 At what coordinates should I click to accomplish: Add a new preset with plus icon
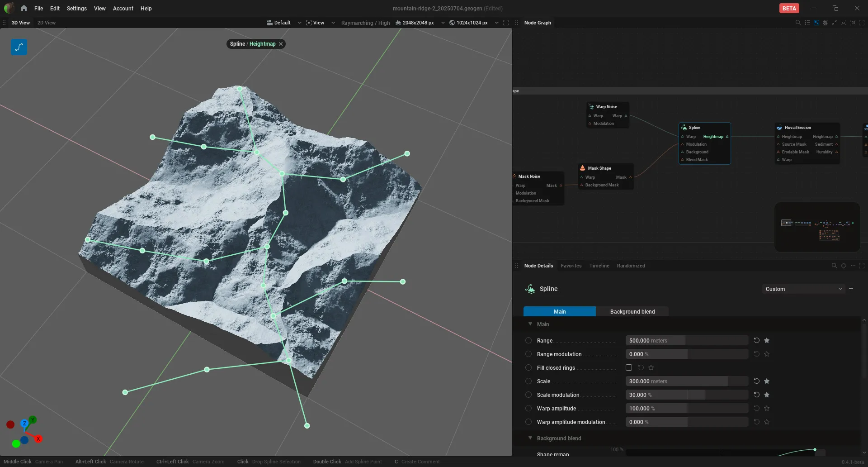click(x=851, y=289)
